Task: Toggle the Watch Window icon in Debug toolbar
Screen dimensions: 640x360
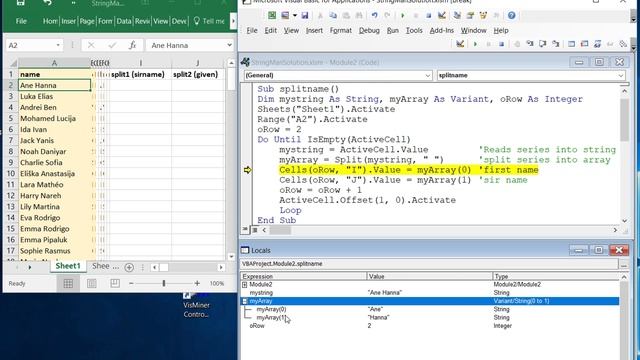Action: coord(598,44)
